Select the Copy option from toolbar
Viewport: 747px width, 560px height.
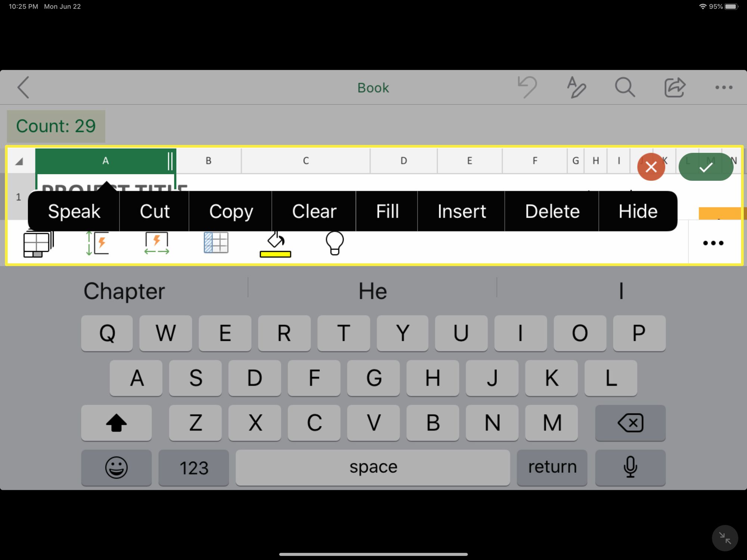tap(231, 211)
